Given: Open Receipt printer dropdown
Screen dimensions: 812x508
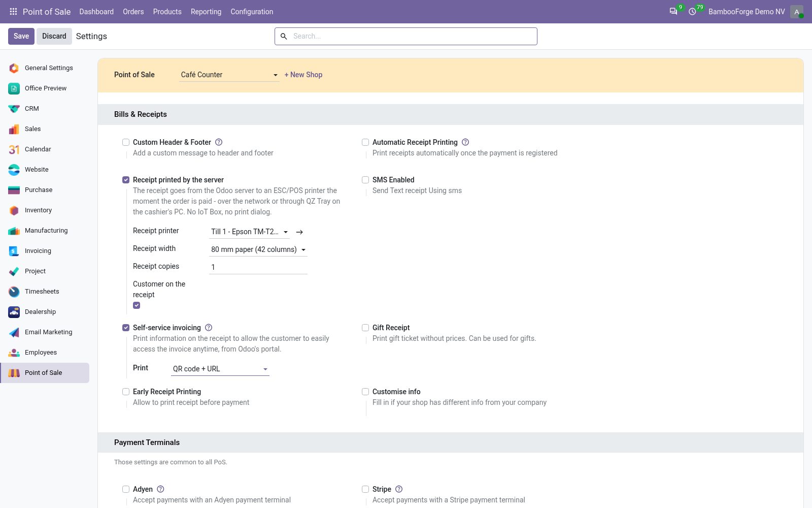Looking at the screenshot, I should tap(249, 232).
